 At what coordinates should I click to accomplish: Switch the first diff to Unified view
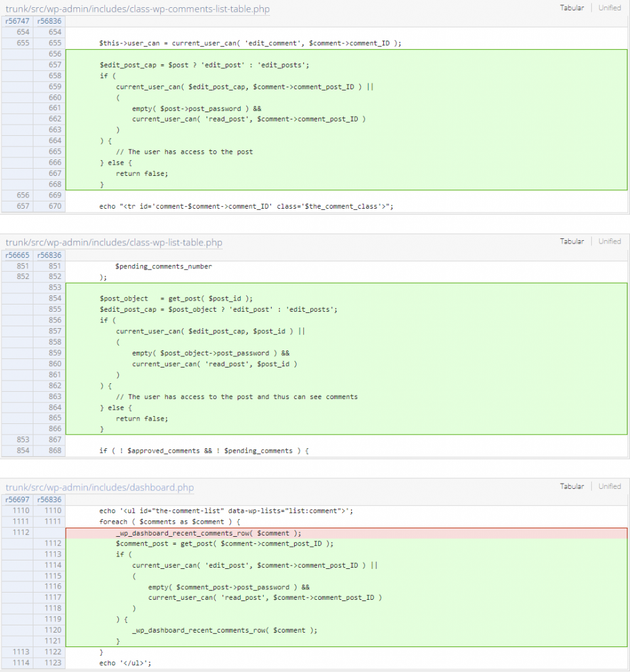[x=610, y=7]
